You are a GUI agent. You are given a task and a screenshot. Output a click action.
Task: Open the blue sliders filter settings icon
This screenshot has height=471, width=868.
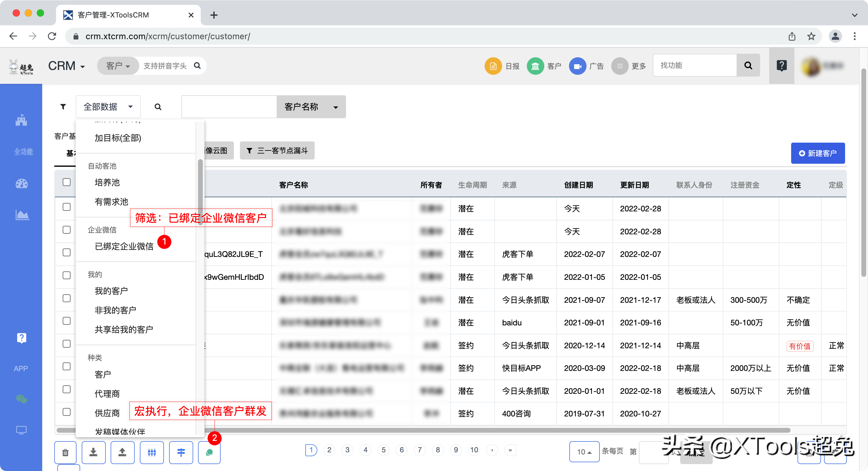pyautogui.click(x=152, y=452)
